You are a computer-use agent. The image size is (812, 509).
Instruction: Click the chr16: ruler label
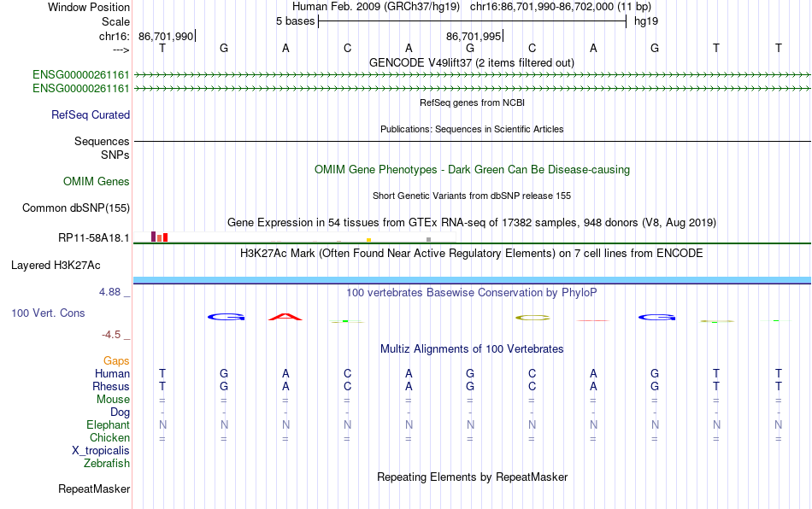pyautogui.click(x=114, y=36)
